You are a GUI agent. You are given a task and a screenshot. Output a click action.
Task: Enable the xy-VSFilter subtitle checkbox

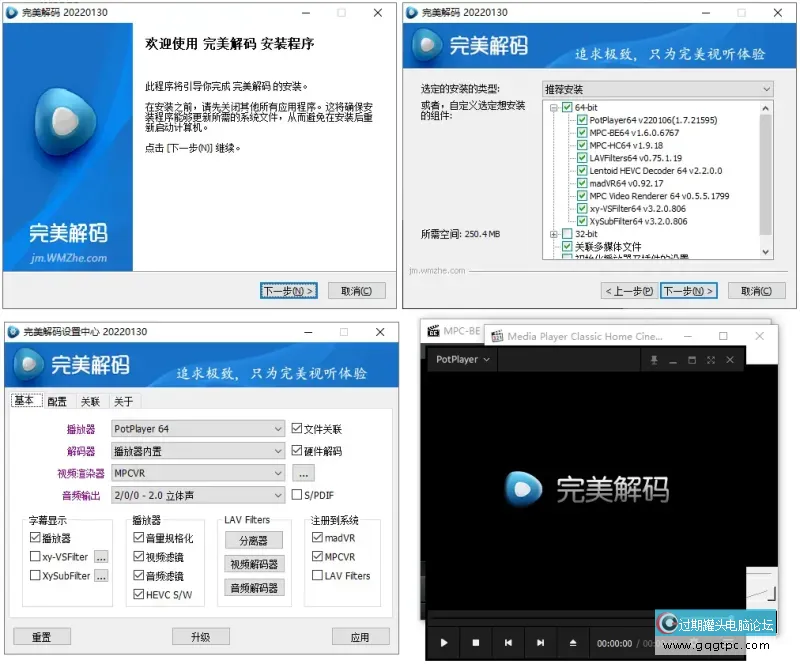35,556
